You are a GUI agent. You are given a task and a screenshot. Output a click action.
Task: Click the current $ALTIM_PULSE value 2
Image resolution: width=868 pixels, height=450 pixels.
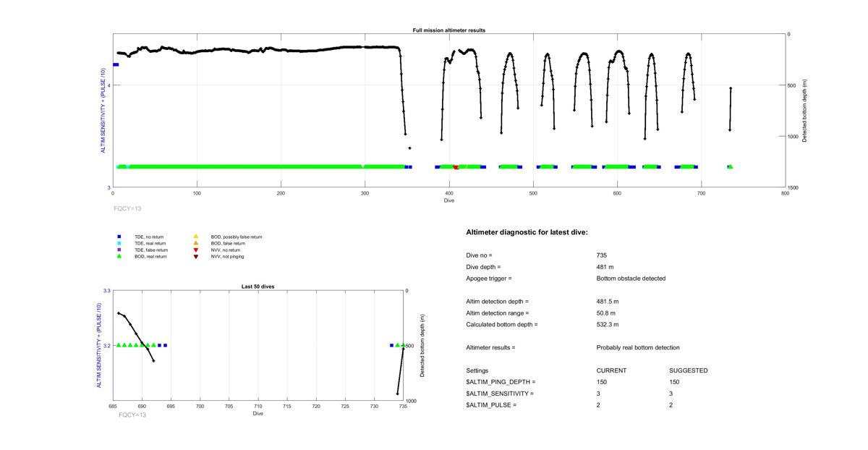pyautogui.click(x=599, y=405)
